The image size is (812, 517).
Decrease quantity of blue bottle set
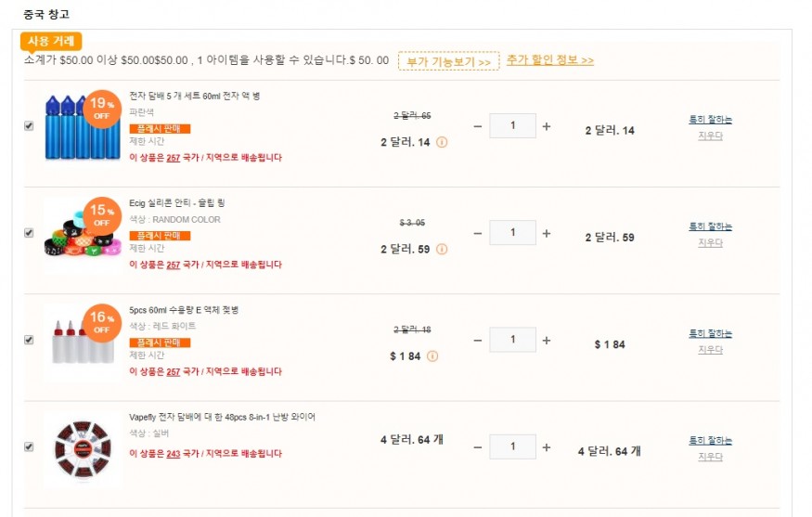coord(478,126)
